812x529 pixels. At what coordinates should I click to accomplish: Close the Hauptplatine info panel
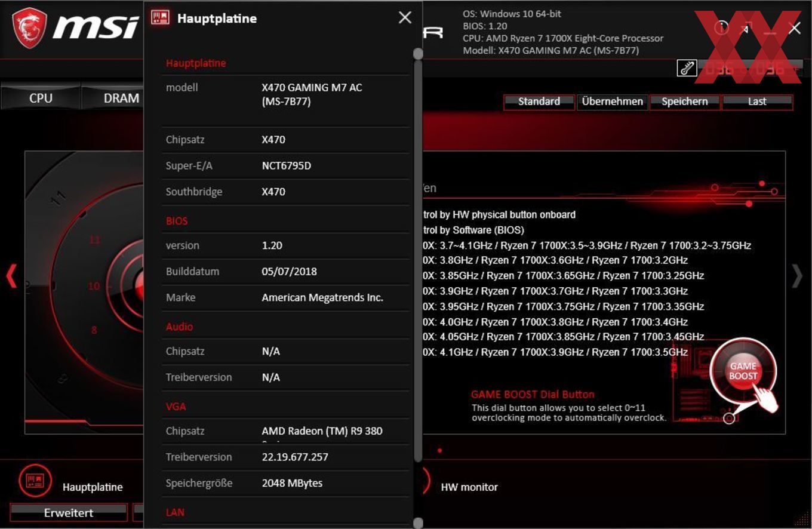[405, 18]
